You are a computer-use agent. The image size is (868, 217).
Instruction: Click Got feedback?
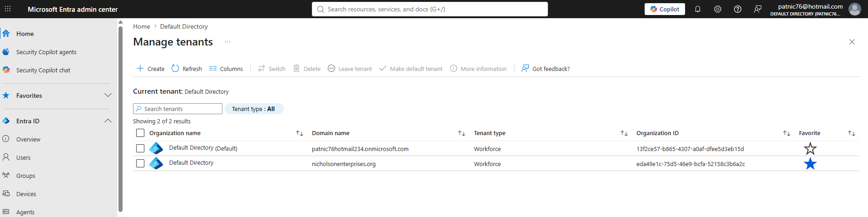546,69
